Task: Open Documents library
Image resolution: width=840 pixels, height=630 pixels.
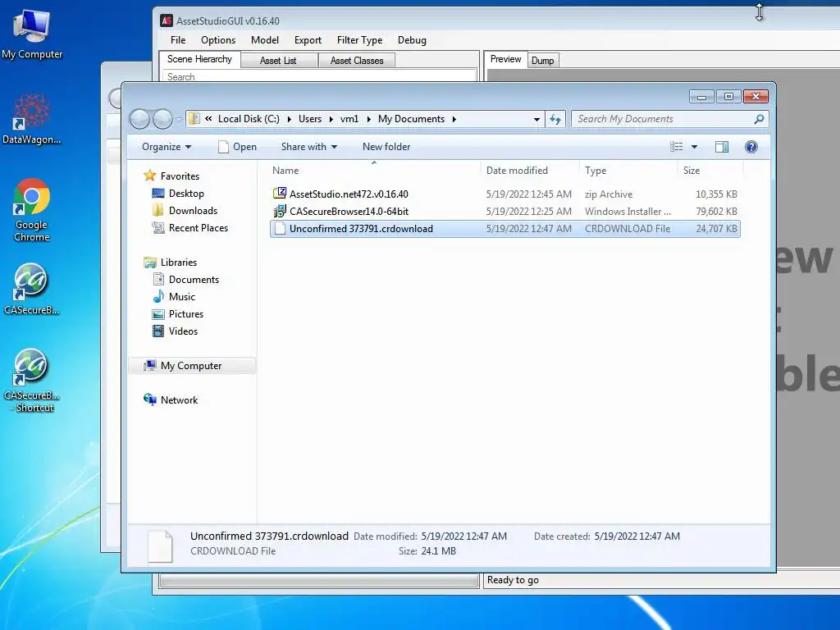Action: [x=194, y=279]
